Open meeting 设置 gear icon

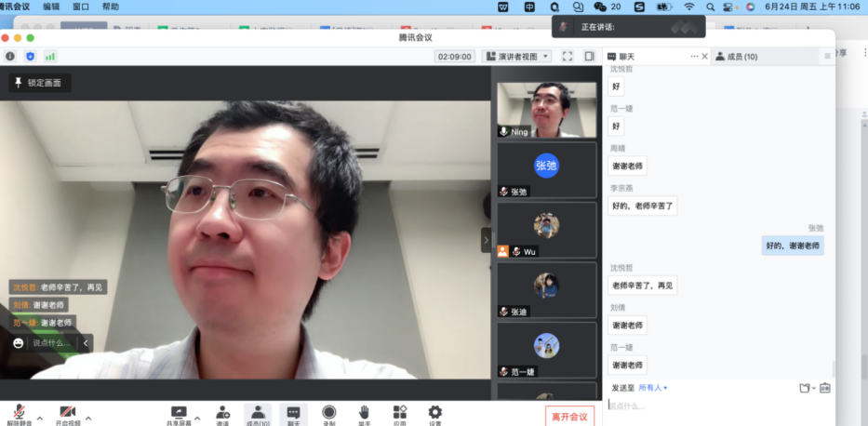434,412
